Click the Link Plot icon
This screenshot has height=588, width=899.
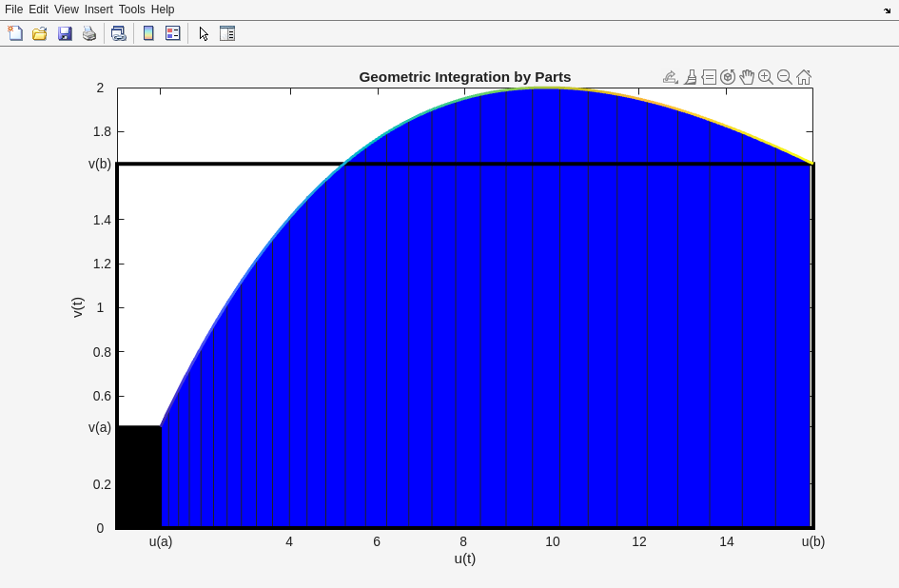(119, 33)
